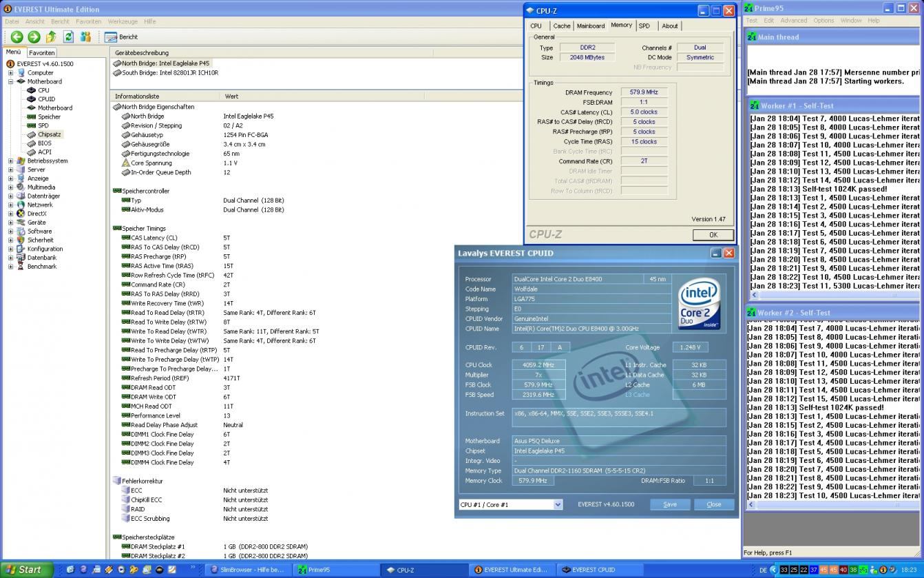The height and width of the screenshot is (578, 924).
Task: Go to parent level via folder-up icon
Action: click(51, 37)
